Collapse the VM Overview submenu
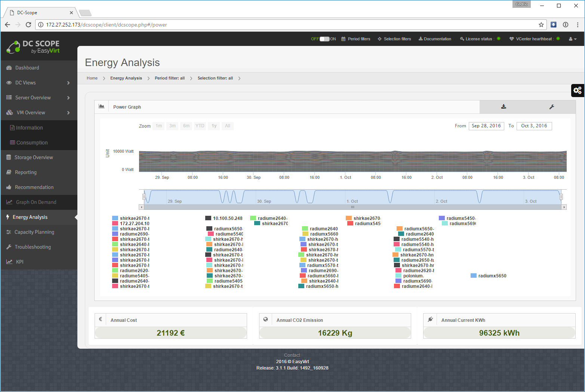This screenshot has height=392, width=585. tap(68, 113)
